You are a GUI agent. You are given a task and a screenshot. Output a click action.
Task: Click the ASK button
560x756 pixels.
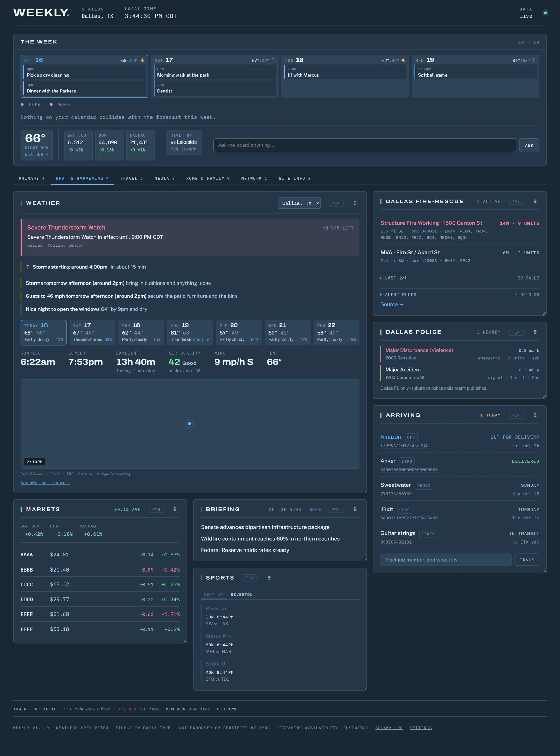click(x=529, y=145)
